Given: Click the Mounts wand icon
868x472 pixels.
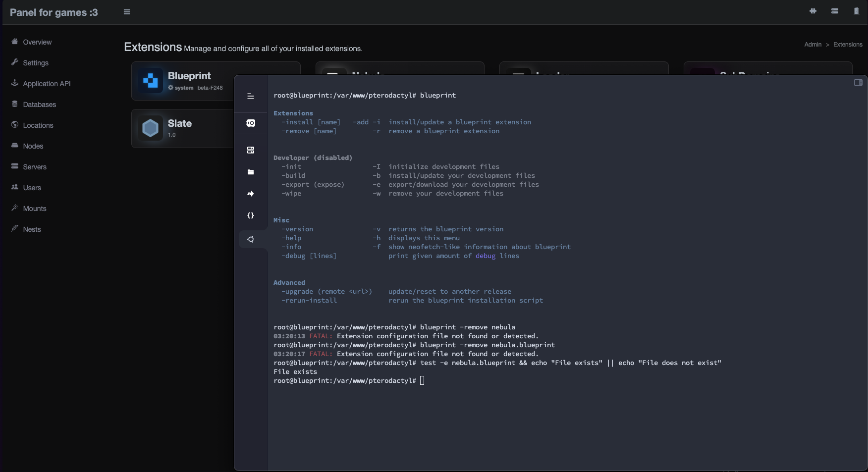Looking at the screenshot, I should (x=15, y=208).
